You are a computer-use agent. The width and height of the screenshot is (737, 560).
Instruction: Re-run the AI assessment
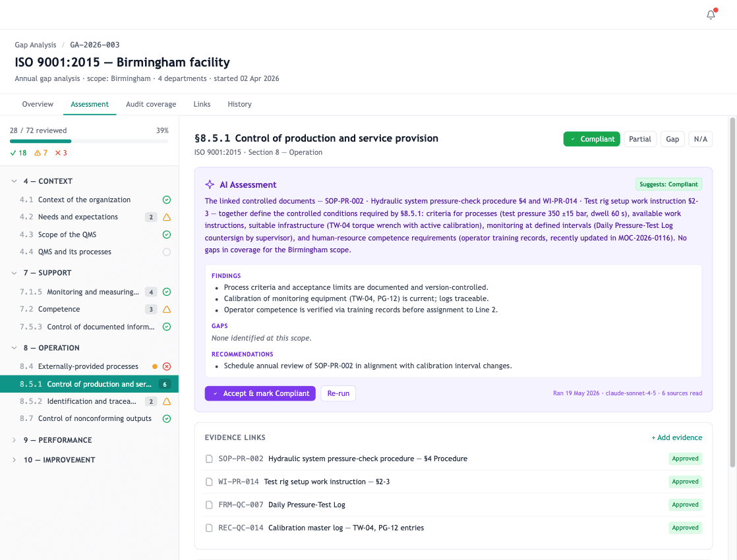click(x=338, y=393)
